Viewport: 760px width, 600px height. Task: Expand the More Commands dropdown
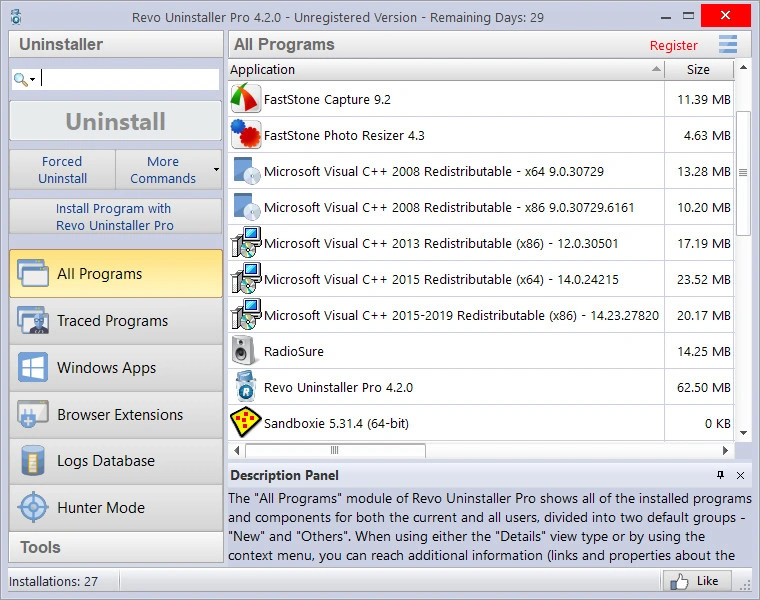[x=216, y=170]
